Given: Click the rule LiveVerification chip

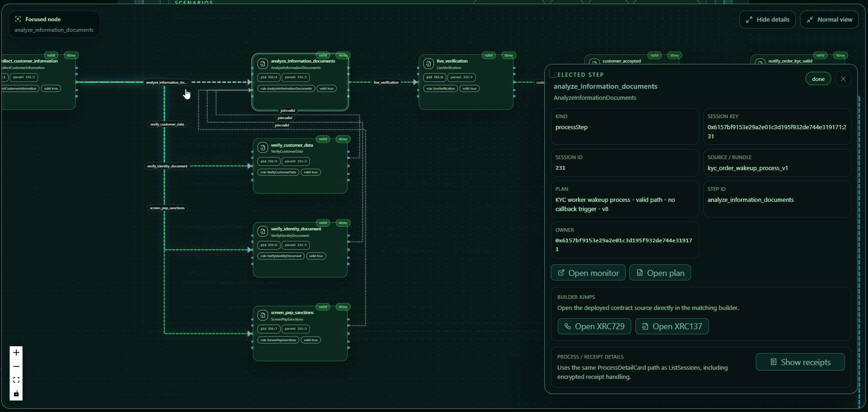Looking at the screenshot, I should tap(440, 88).
